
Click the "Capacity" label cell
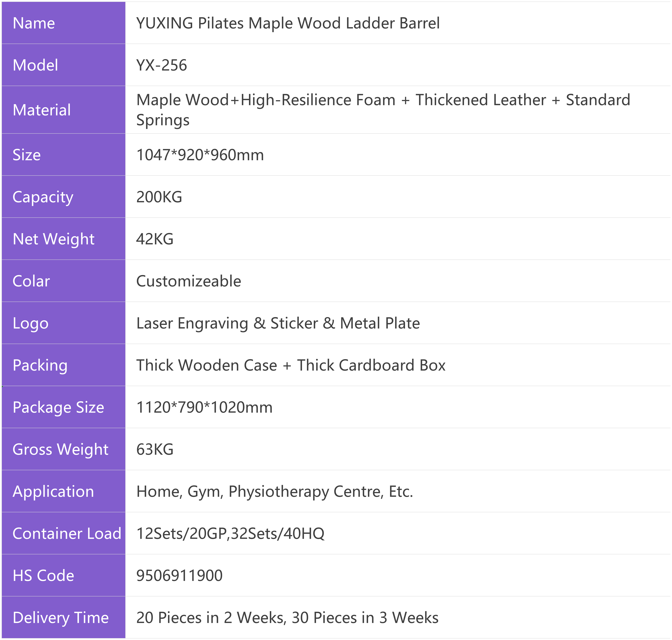pos(64,197)
